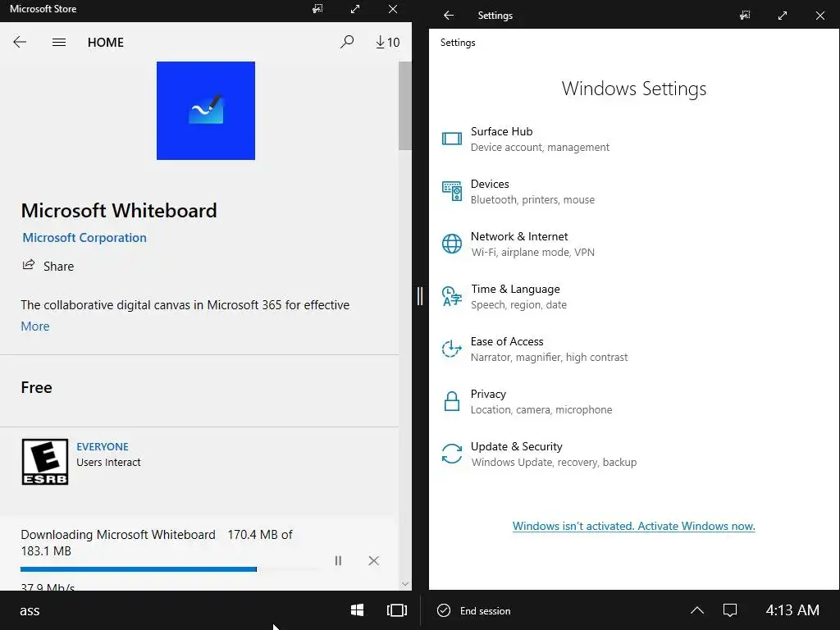Open Update & Security settings
Screen dimensions: 840x630
[x=540, y=454]
